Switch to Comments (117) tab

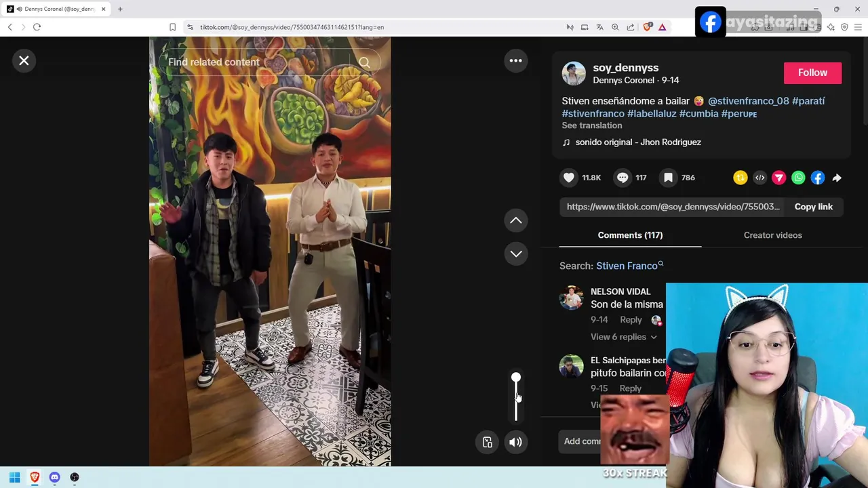click(630, 235)
